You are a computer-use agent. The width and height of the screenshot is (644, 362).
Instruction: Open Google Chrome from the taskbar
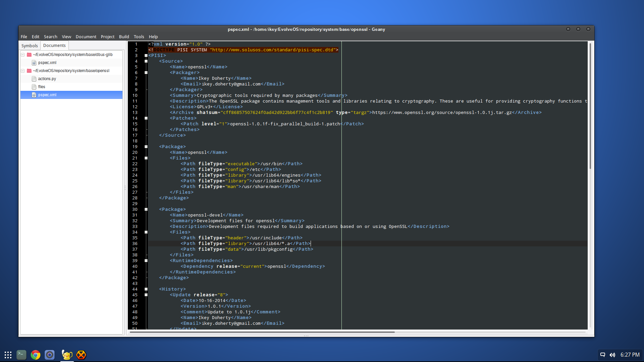click(x=36, y=355)
